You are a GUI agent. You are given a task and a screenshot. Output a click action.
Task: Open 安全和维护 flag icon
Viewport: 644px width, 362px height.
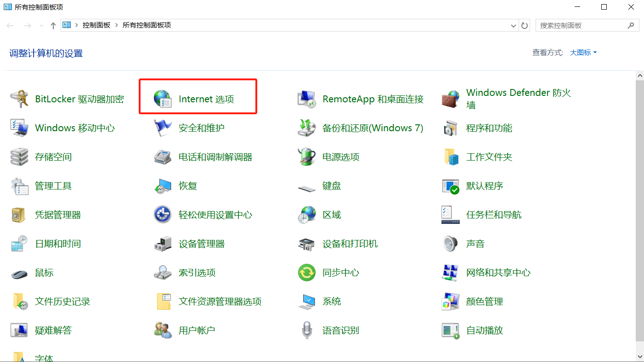163,128
